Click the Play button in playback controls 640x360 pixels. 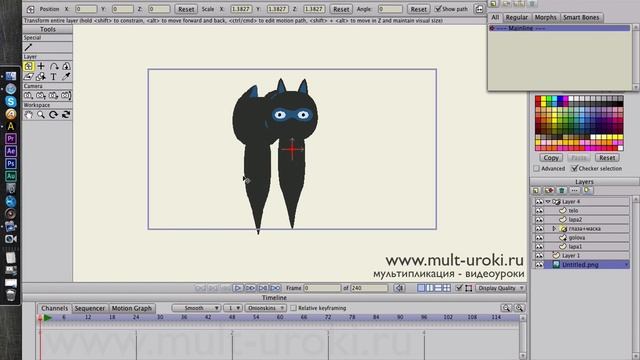point(238,288)
